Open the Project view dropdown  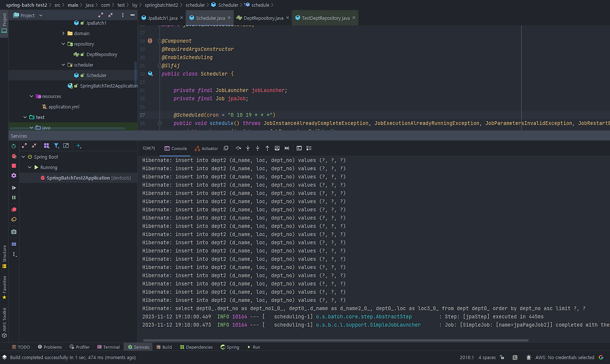click(x=41, y=15)
